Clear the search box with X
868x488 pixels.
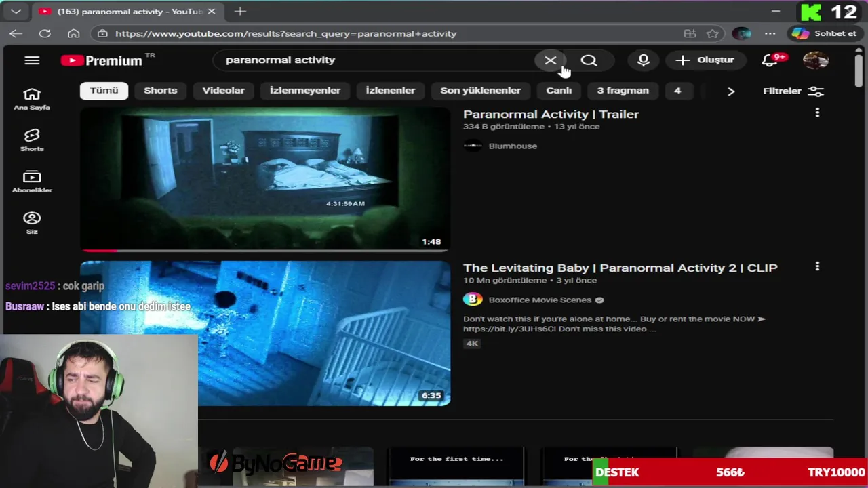[x=550, y=60]
